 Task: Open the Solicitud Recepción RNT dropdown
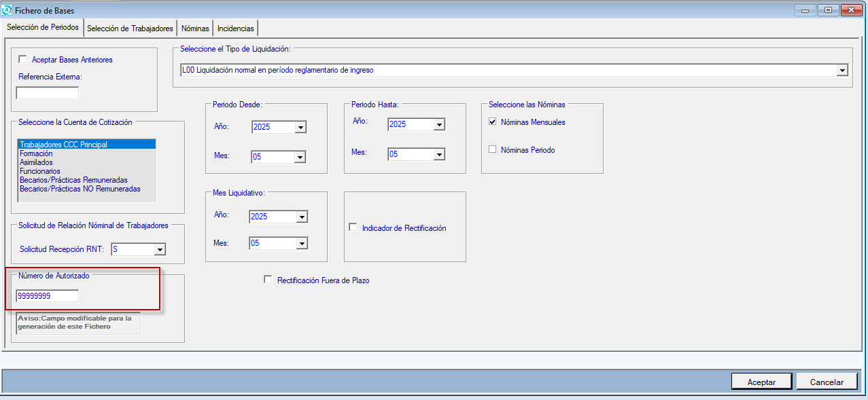(160, 250)
